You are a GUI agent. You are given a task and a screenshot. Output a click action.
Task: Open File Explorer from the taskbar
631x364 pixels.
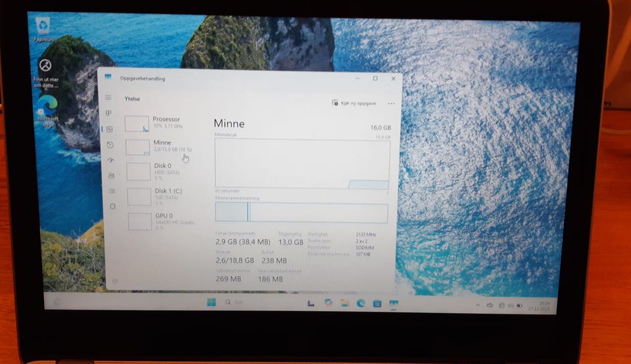tap(344, 303)
